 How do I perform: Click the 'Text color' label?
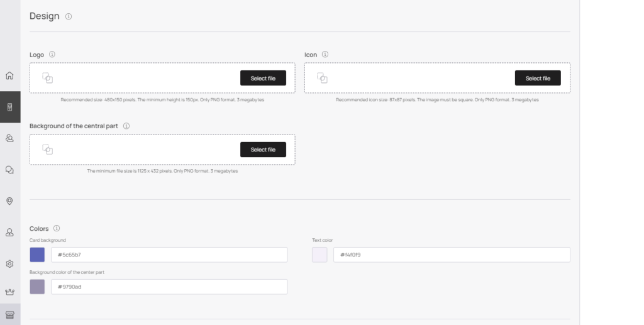pos(323,241)
